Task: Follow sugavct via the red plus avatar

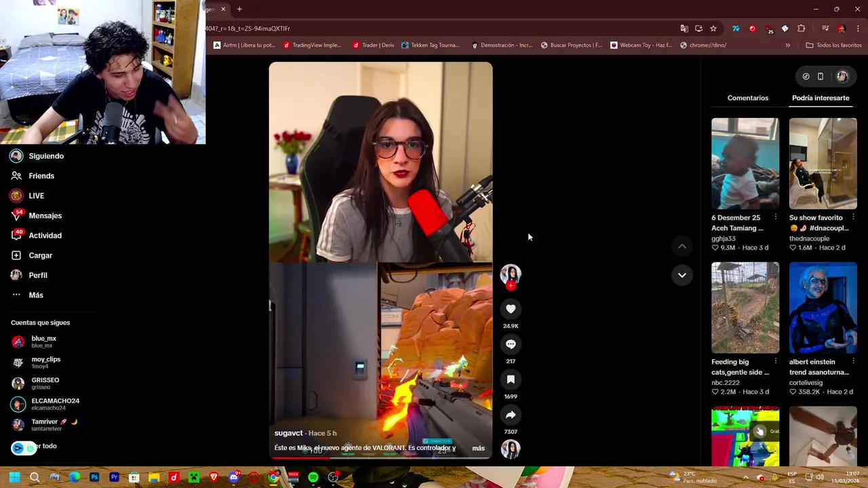Action: tap(511, 285)
